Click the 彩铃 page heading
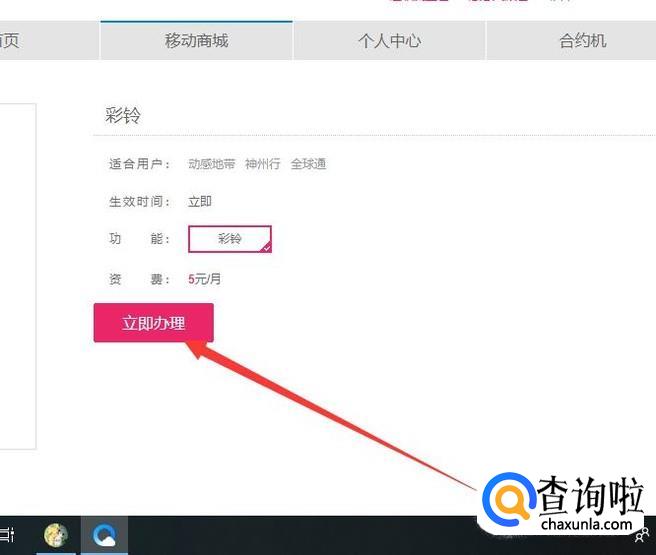This screenshot has height=555, width=656. [x=123, y=115]
